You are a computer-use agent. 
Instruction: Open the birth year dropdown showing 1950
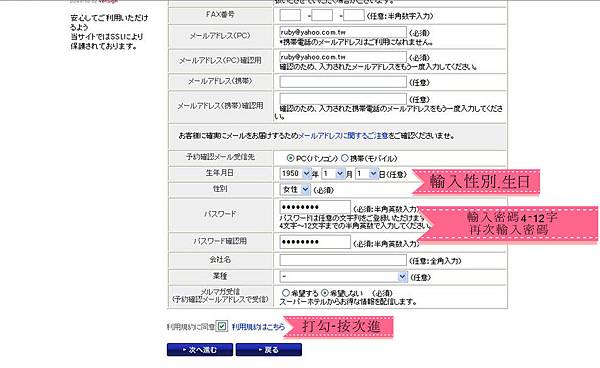[x=295, y=174]
